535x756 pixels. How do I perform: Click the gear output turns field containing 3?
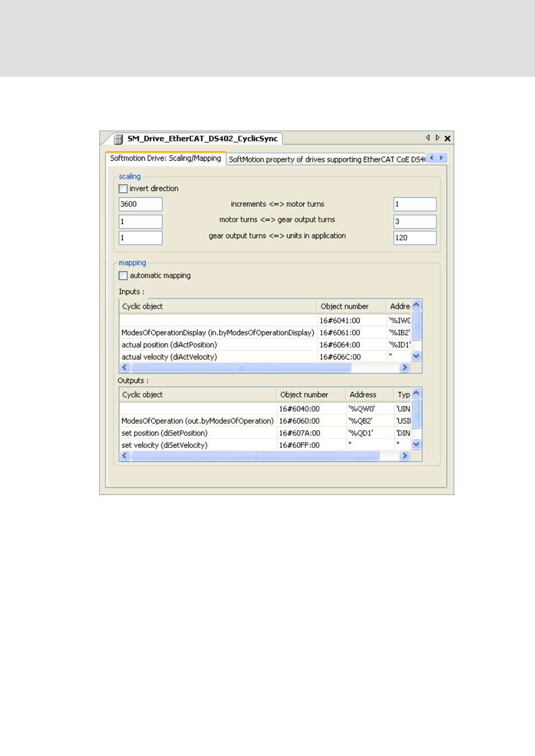click(415, 222)
